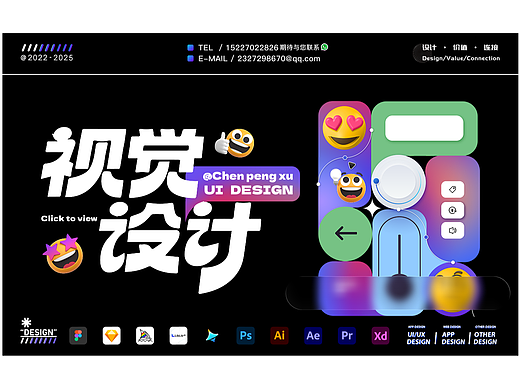Click the TEL 15227022826 line
The height and width of the screenshot is (390, 520).
[x=258, y=47]
